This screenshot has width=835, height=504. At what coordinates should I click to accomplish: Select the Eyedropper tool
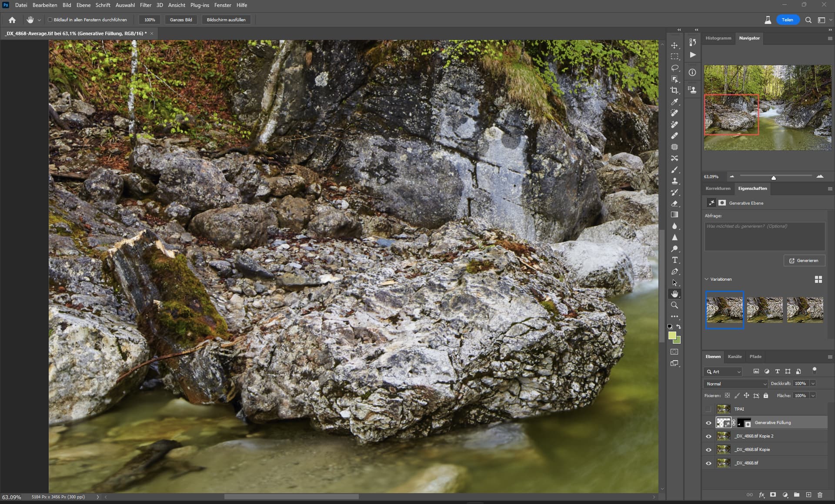(x=675, y=102)
